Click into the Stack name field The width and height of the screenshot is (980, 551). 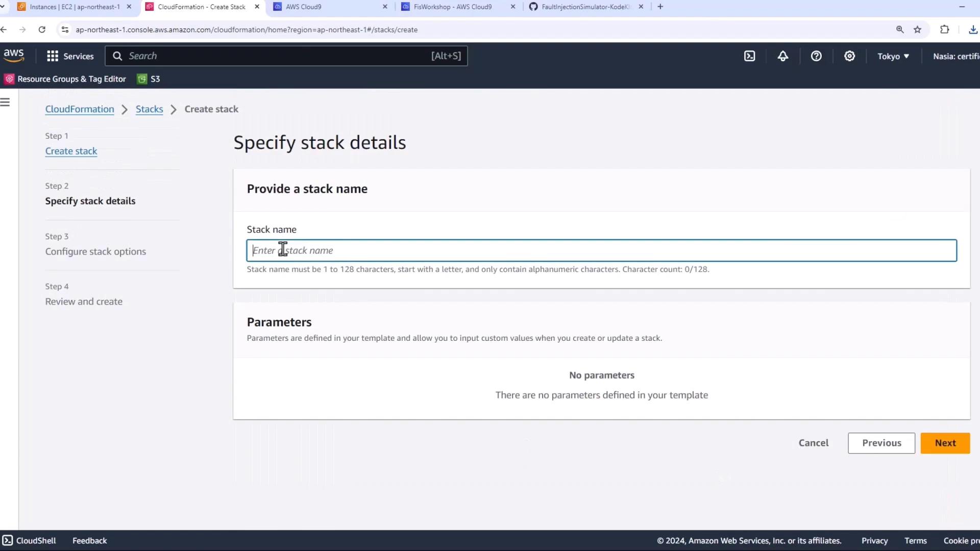[x=601, y=251]
